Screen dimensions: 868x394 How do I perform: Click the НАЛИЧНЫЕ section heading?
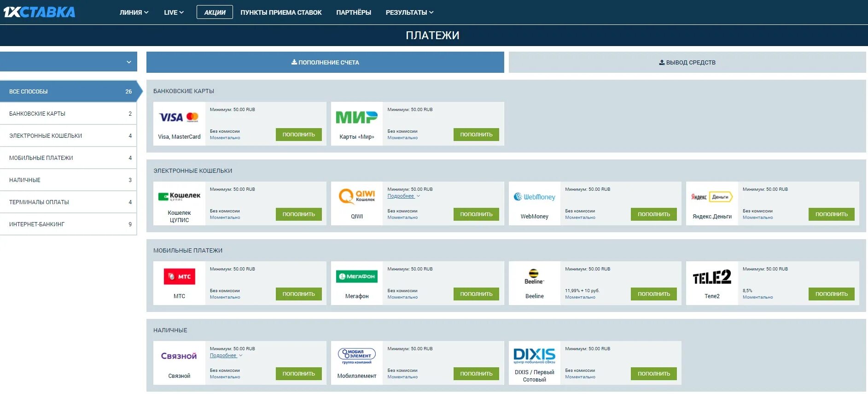pyautogui.click(x=170, y=330)
